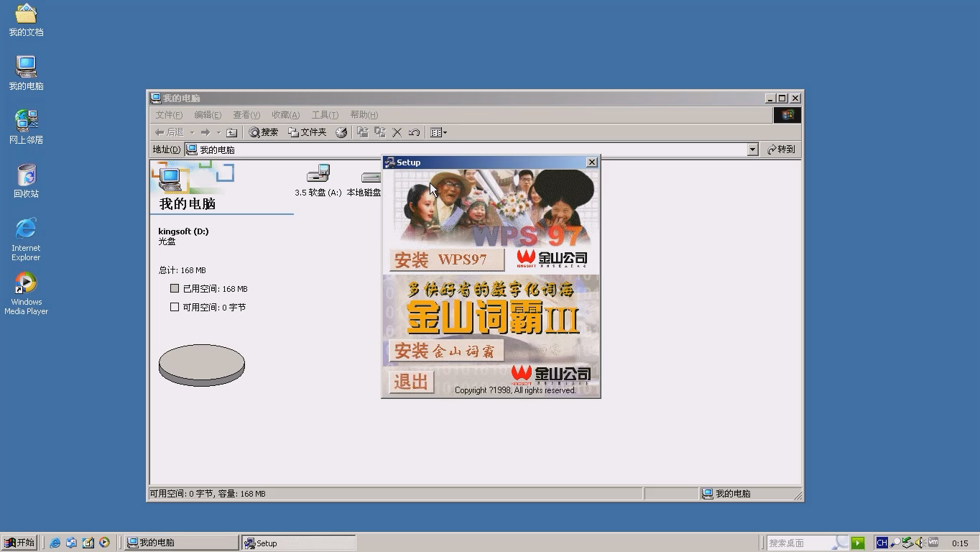Expand the Back history dropdown arrow
The image size is (980, 552).
(x=192, y=132)
